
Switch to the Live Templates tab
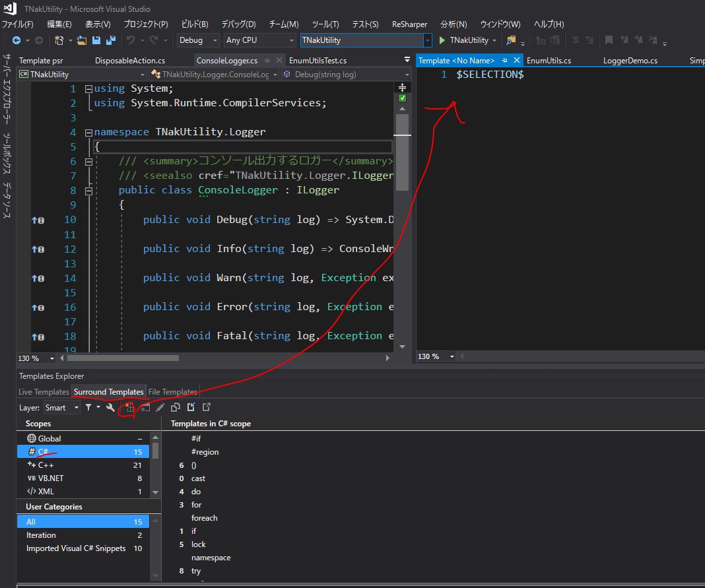click(x=44, y=392)
